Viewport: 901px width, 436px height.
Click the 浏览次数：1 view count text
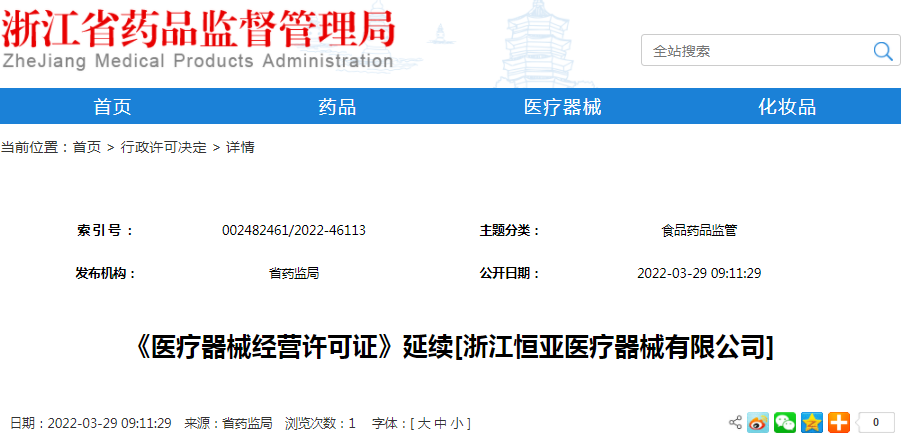click(320, 424)
